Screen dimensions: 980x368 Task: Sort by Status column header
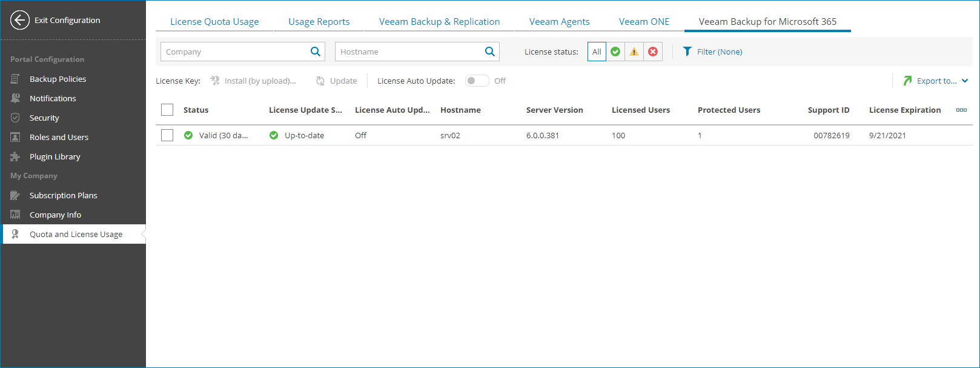[x=196, y=110]
